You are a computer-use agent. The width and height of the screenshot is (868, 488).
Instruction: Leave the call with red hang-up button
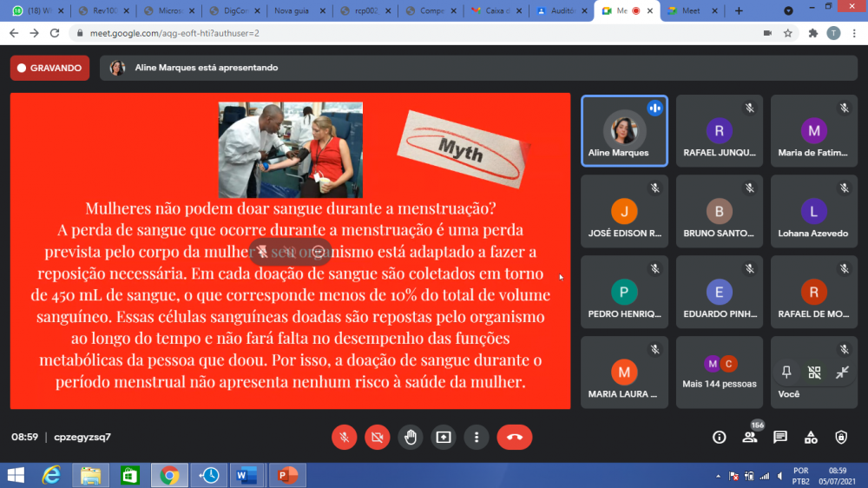[x=514, y=437]
